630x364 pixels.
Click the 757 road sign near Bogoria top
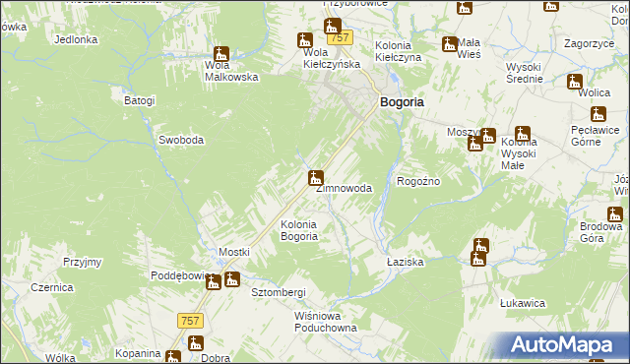coord(340,37)
